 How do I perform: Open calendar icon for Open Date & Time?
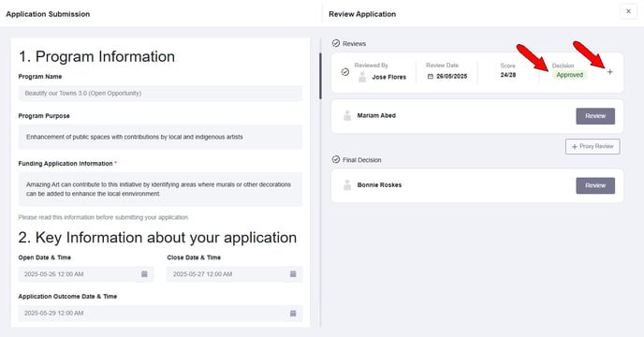(x=144, y=273)
